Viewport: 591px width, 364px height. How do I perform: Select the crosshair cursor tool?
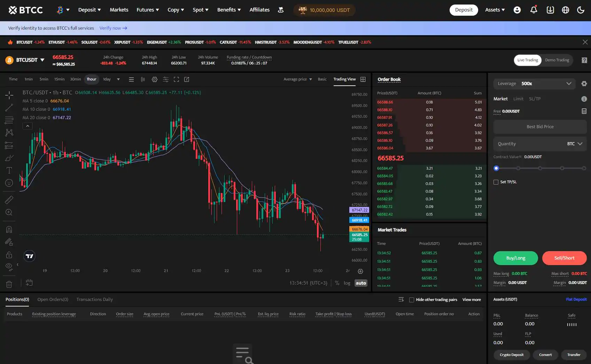click(x=9, y=95)
